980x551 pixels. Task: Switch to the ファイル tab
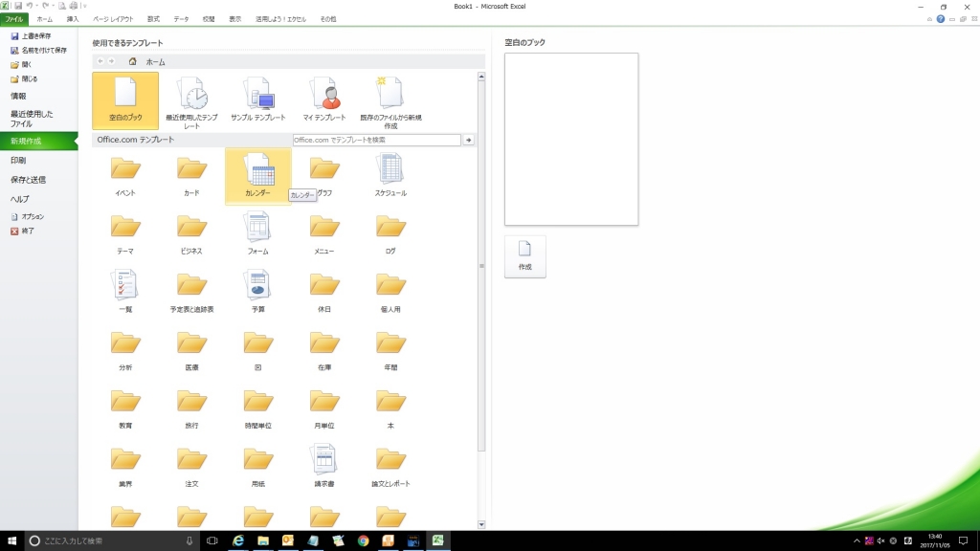14,19
